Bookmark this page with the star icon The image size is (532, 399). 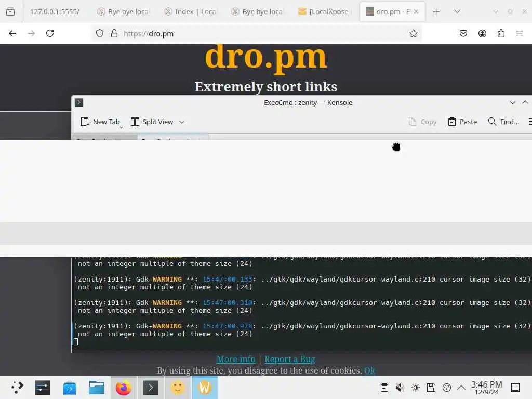(x=413, y=33)
